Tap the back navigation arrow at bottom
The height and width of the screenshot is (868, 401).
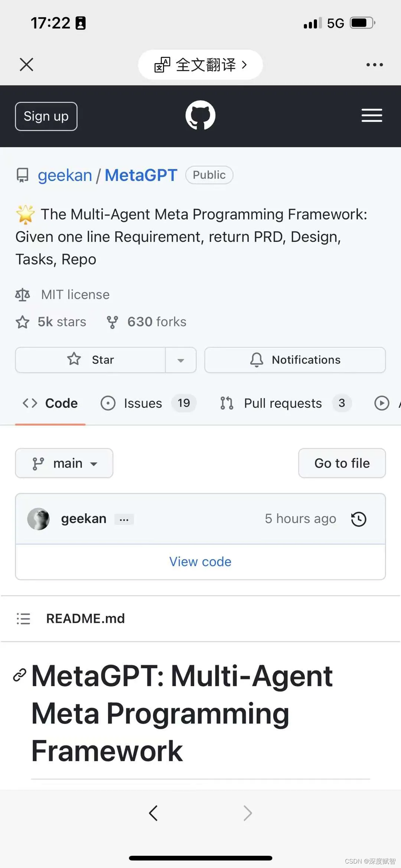click(x=154, y=813)
